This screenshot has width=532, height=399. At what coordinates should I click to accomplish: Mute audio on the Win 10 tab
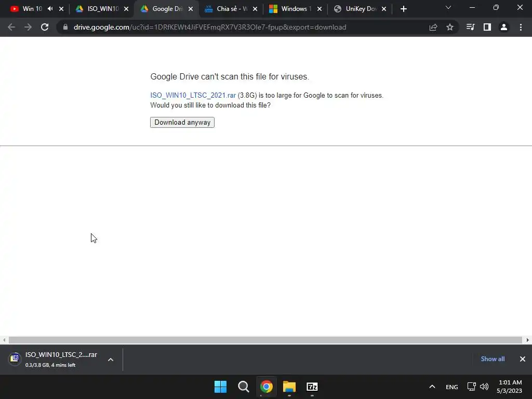(50, 9)
